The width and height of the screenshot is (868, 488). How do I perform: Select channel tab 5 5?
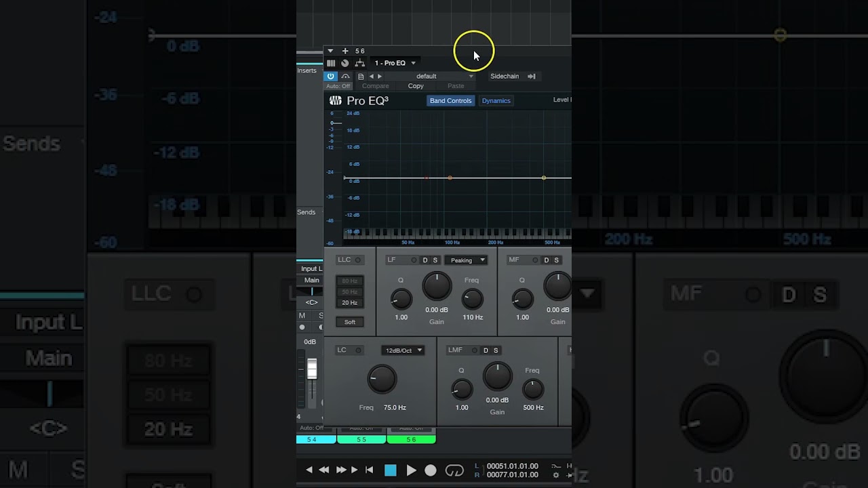(361, 439)
